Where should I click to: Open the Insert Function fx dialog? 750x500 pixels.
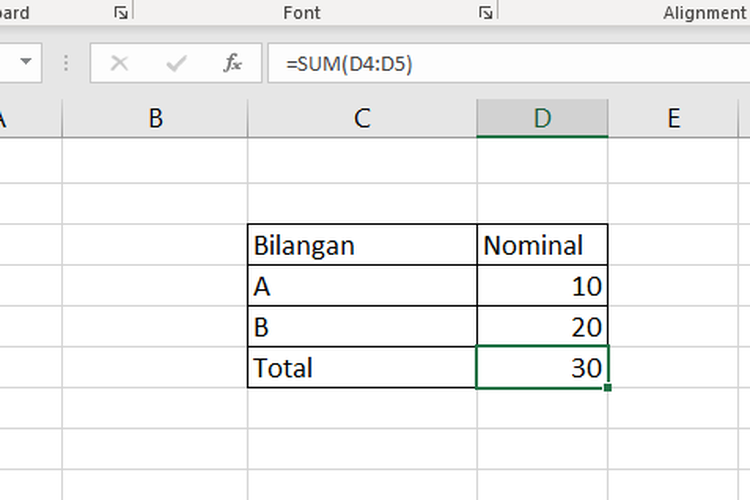tap(232, 63)
